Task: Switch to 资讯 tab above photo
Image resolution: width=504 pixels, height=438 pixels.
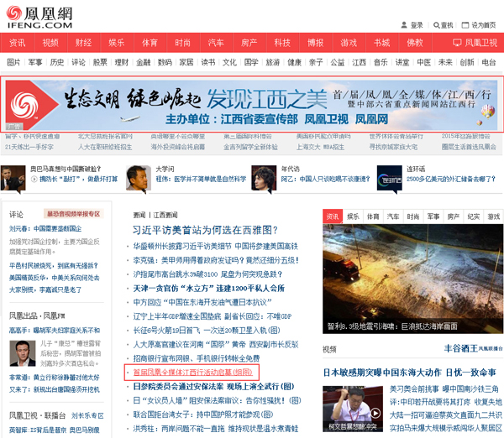Action: pyautogui.click(x=333, y=216)
